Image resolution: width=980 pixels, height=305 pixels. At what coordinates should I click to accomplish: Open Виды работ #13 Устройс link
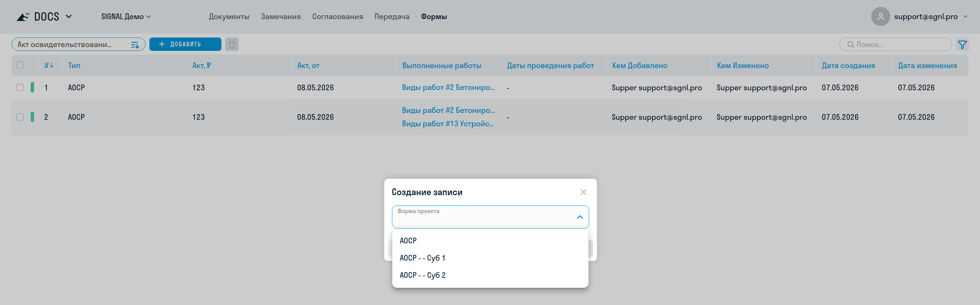click(x=448, y=124)
